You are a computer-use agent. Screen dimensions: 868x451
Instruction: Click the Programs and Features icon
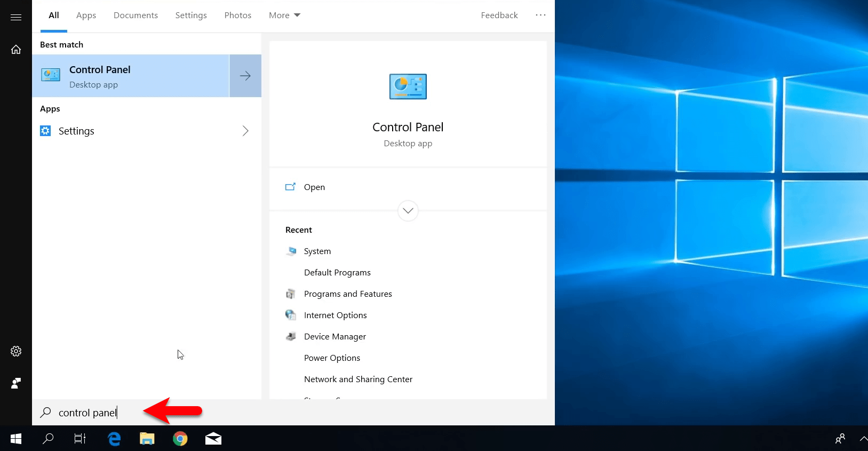click(x=291, y=294)
